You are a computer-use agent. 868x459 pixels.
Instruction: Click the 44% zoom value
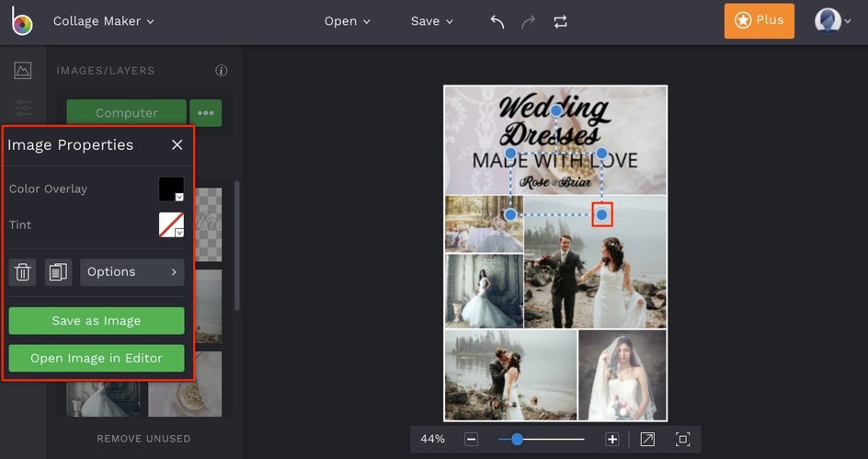point(432,439)
